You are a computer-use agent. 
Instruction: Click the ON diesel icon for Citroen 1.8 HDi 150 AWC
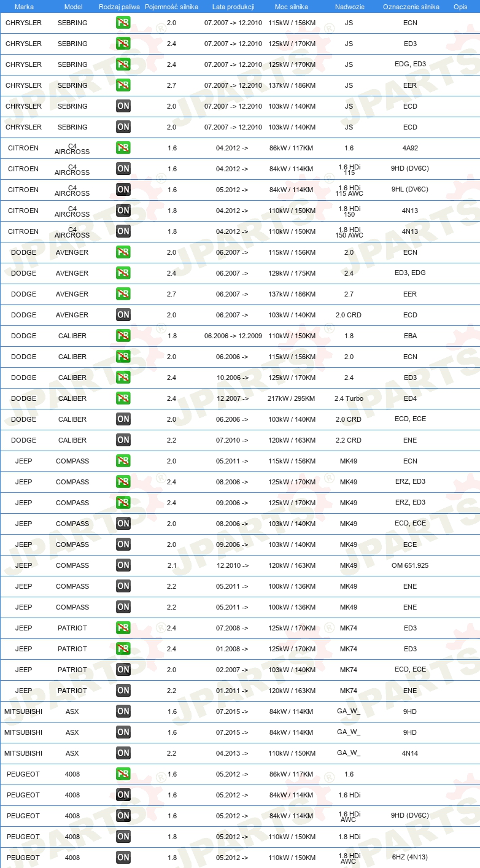point(123,231)
